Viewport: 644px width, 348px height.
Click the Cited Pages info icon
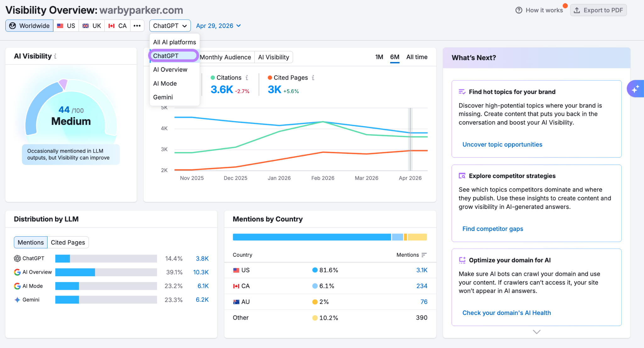pos(313,77)
